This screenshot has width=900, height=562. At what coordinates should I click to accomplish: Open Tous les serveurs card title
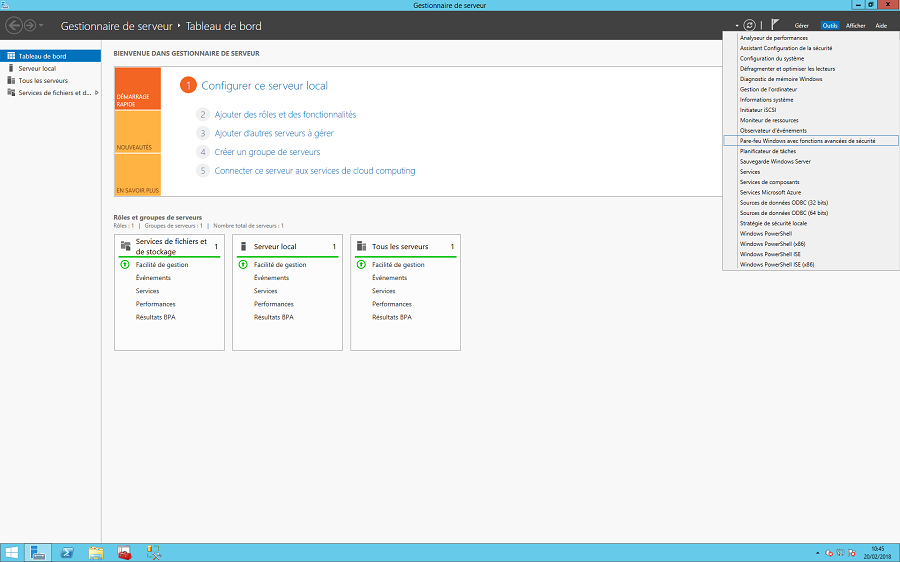tap(400, 246)
